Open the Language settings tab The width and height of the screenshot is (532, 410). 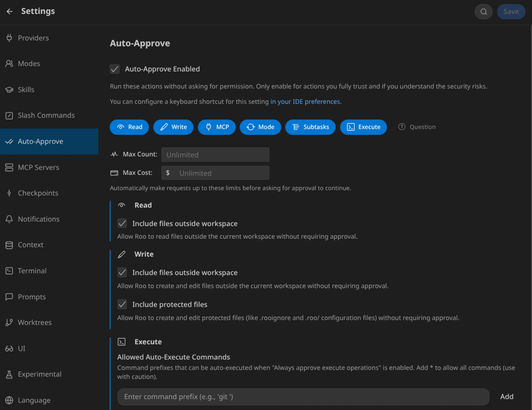49,400
